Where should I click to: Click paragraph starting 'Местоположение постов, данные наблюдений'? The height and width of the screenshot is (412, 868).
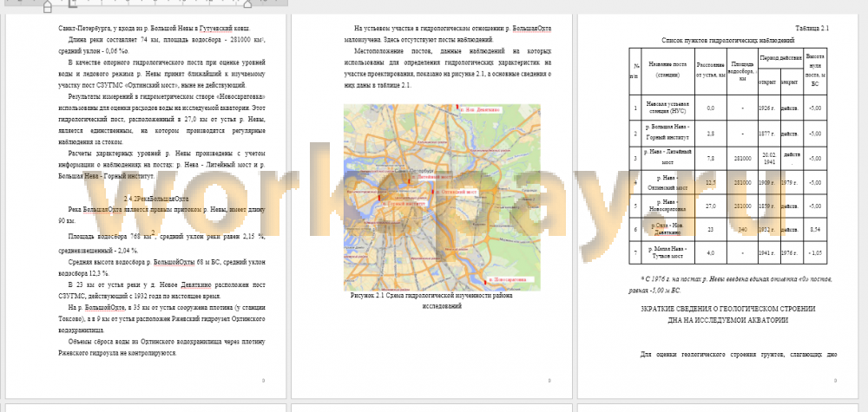coord(447,68)
